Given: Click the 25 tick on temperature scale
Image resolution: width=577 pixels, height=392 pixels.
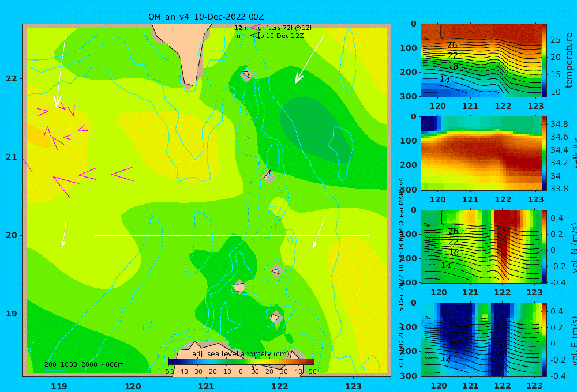Looking at the screenshot, I should (x=555, y=40).
